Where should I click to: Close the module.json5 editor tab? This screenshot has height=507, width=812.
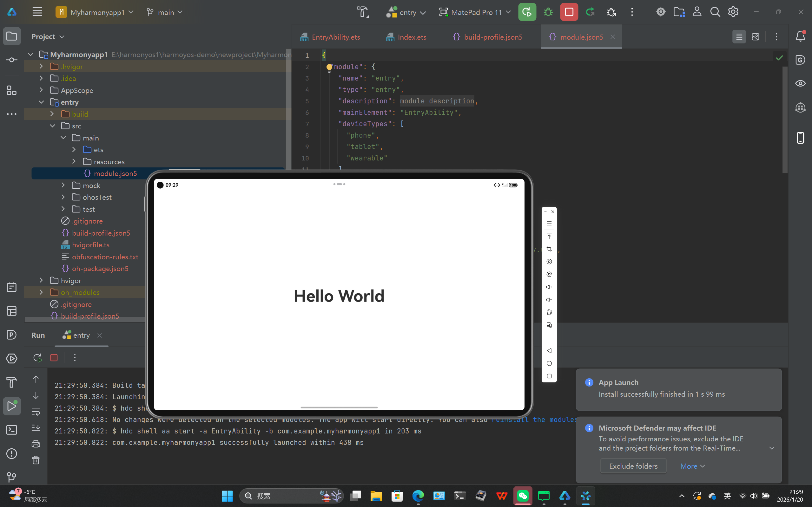click(613, 36)
